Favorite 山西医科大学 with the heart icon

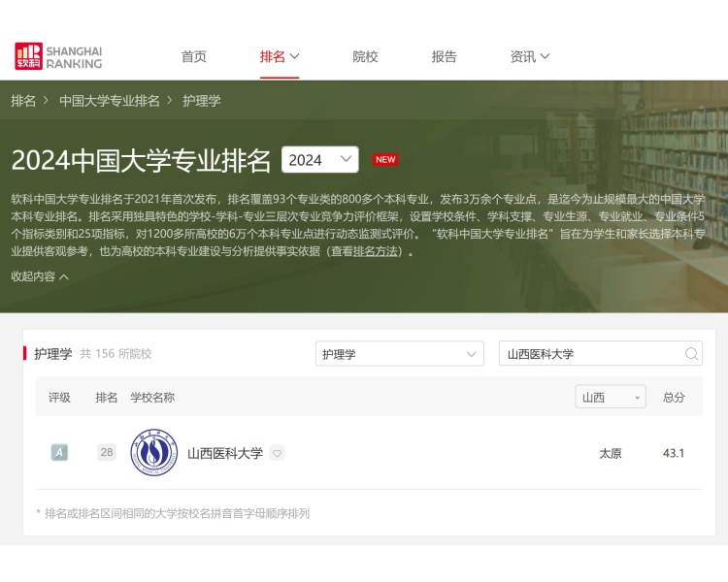(278, 453)
